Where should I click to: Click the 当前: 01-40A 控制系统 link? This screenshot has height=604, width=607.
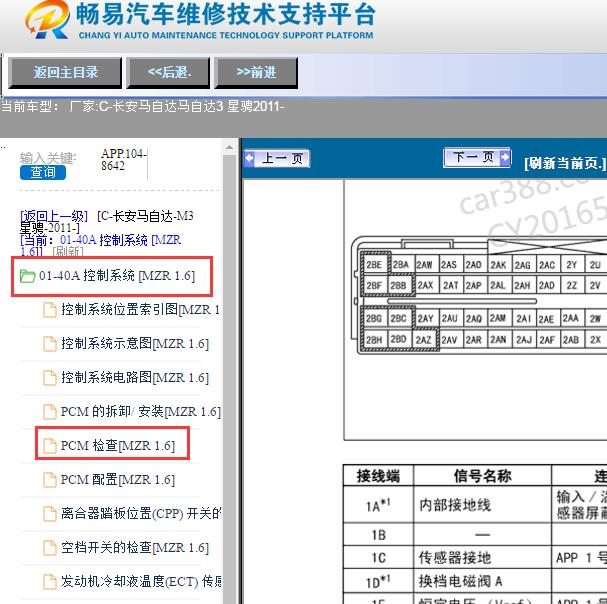pos(100,245)
